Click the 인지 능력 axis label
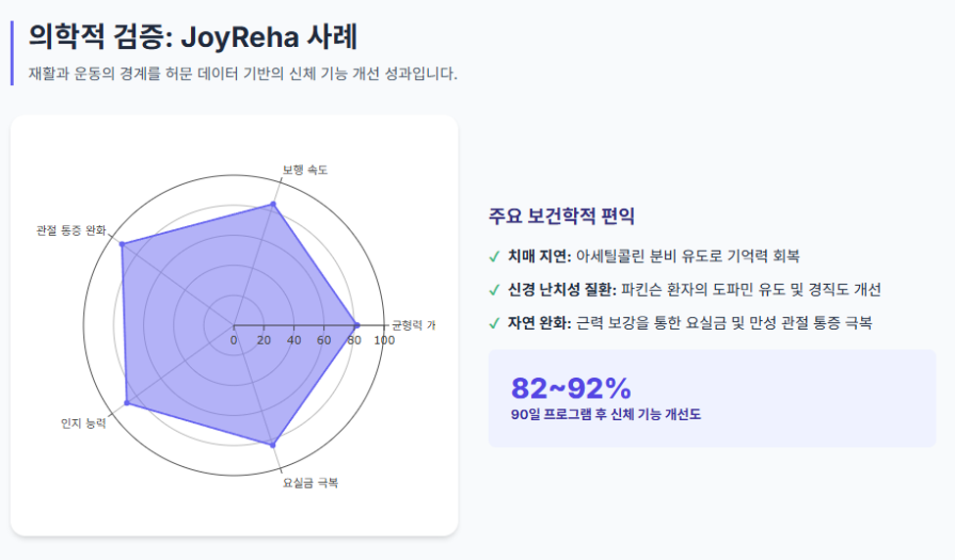The image size is (955, 560). [x=83, y=423]
